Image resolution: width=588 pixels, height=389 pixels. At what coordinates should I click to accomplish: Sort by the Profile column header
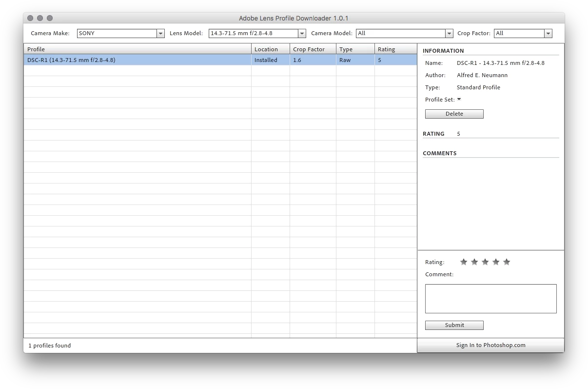pyautogui.click(x=137, y=49)
